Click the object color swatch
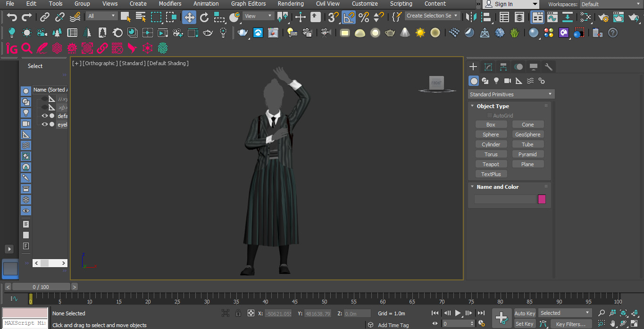 pos(542,199)
